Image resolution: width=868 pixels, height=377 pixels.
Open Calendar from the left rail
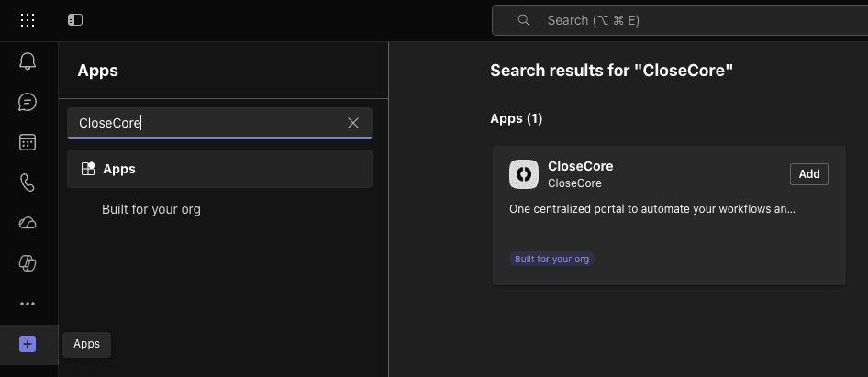pos(28,142)
